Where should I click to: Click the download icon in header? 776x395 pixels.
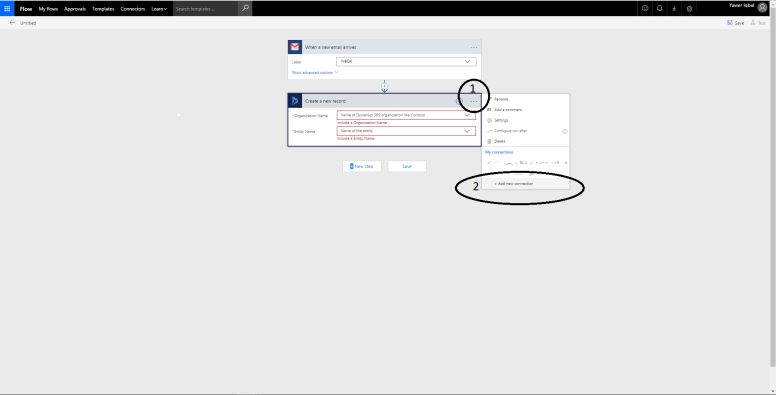pyautogui.click(x=675, y=8)
